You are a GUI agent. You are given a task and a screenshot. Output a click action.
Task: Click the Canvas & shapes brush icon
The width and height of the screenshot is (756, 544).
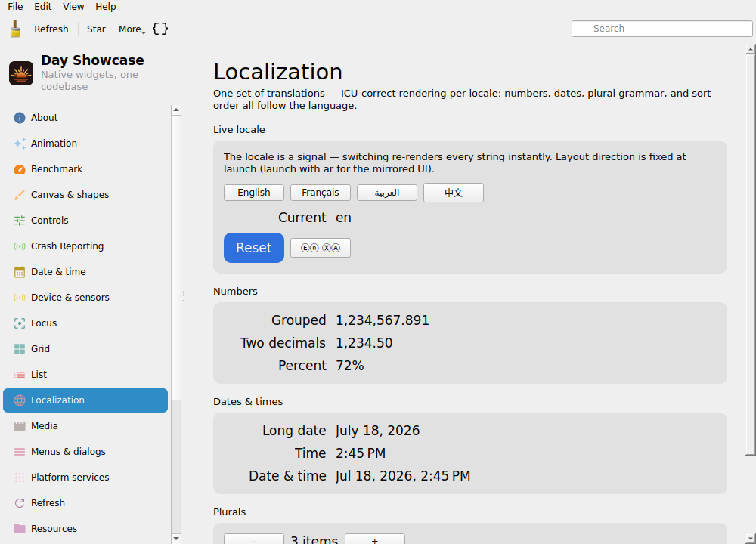(x=20, y=195)
